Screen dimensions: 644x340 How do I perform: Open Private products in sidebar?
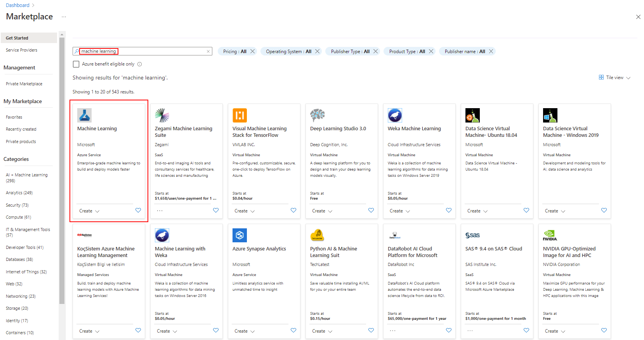[x=21, y=142]
